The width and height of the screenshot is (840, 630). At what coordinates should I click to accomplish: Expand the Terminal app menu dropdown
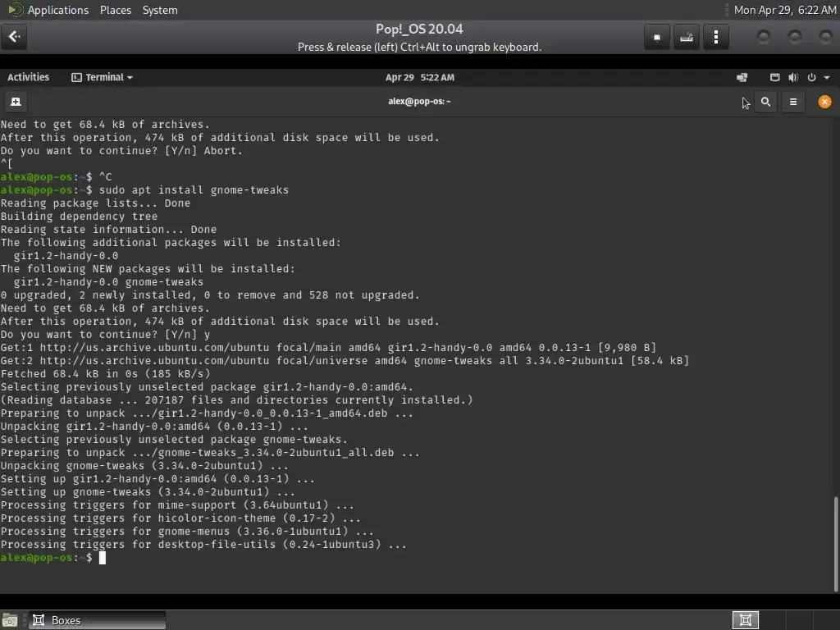[102, 77]
